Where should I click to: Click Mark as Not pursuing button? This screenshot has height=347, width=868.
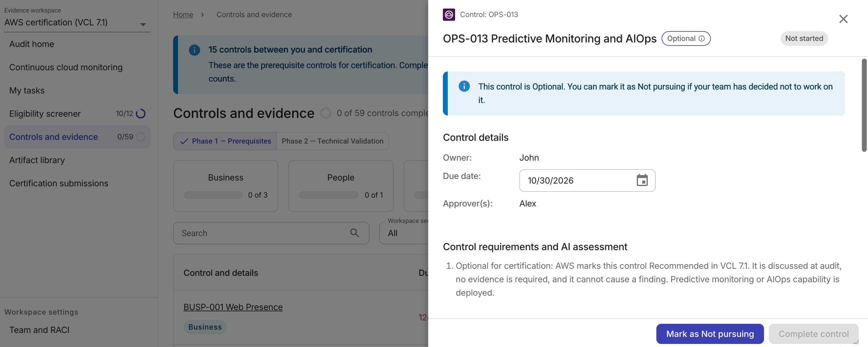(710, 334)
